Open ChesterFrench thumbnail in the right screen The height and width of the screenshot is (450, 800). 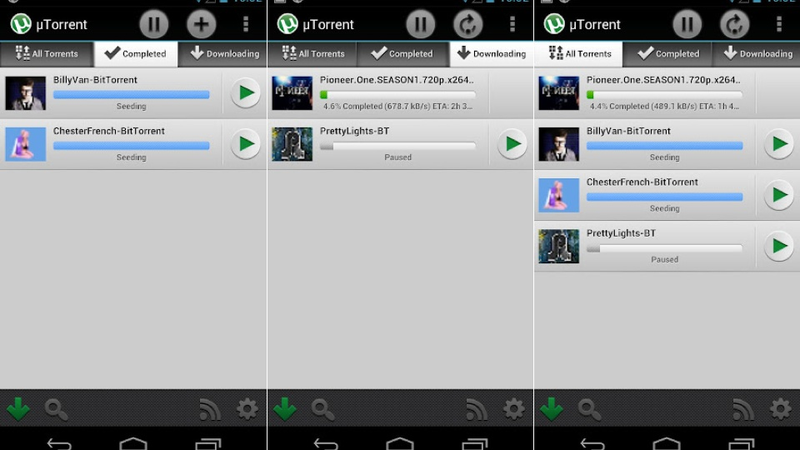(x=559, y=195)
